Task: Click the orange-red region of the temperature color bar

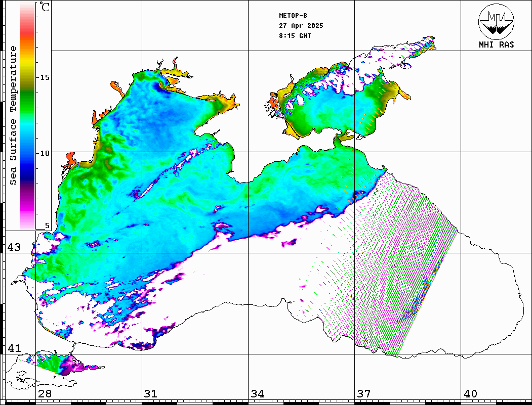Action: 27,37
